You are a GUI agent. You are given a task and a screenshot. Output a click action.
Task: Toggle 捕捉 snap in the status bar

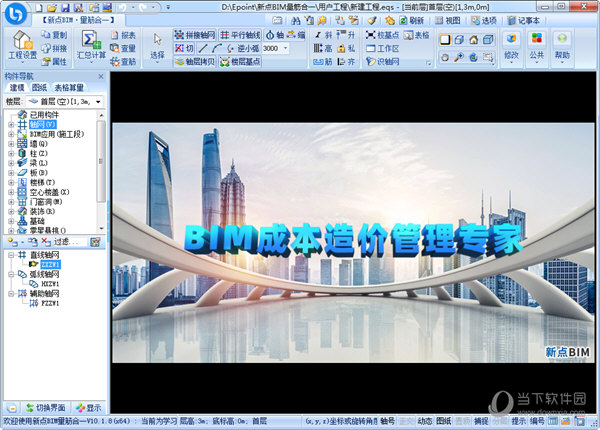click(x=481, y=421)
